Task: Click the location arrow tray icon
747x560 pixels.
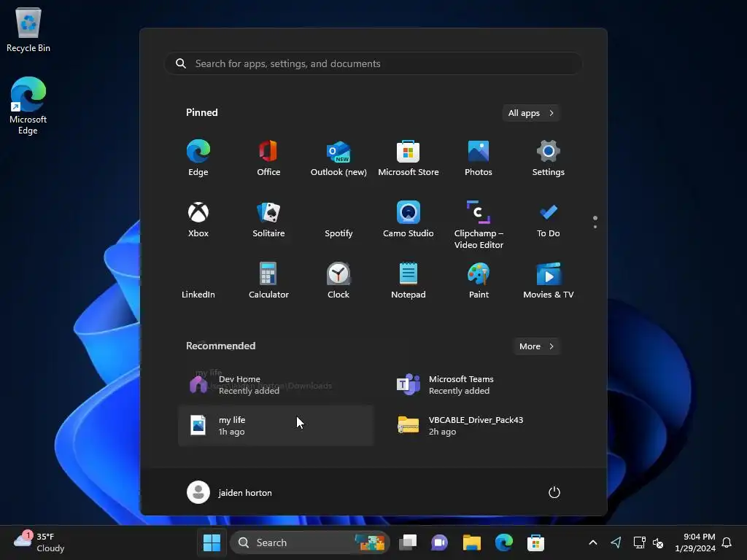Action: coord(616,542)
